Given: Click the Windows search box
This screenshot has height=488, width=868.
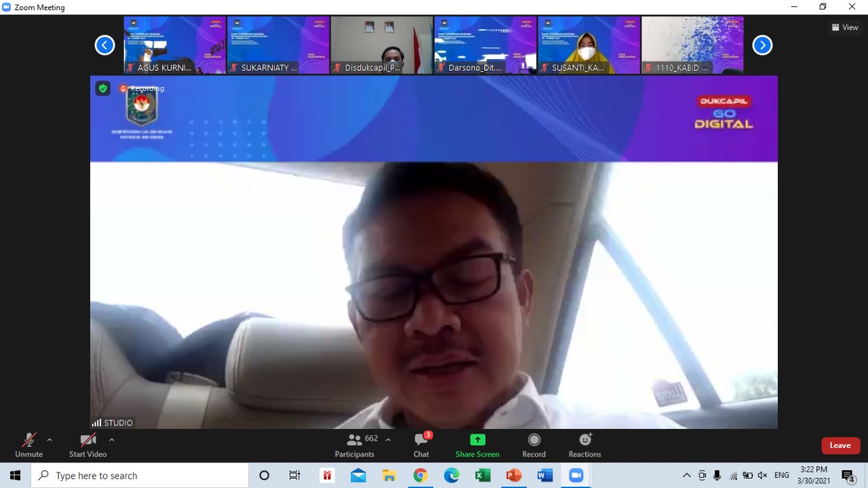Looking at the screenshot, I should coord(140,476).
